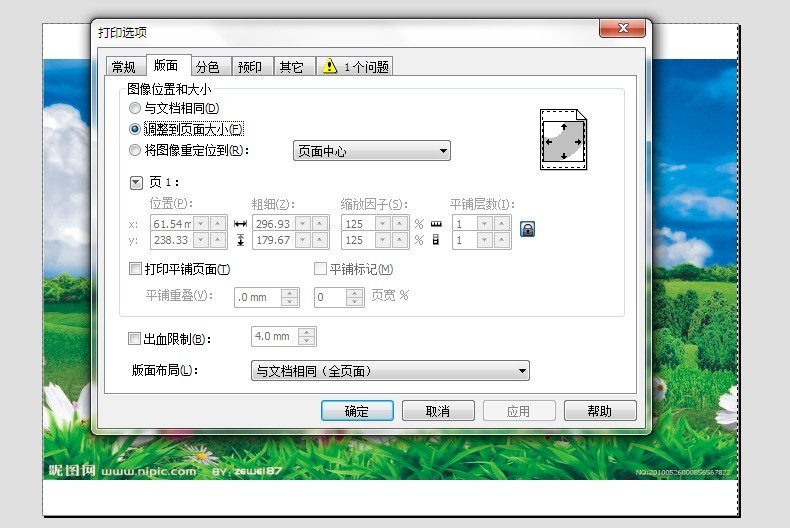Click the width field 296.93
Viewport: 790px width, 528px height.
pyautogui.click(x=274, y=223)
